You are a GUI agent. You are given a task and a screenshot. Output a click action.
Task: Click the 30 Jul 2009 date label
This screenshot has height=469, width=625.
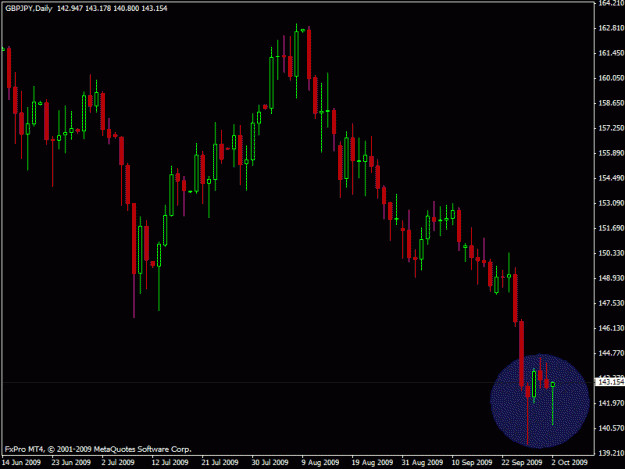[270, 462]
